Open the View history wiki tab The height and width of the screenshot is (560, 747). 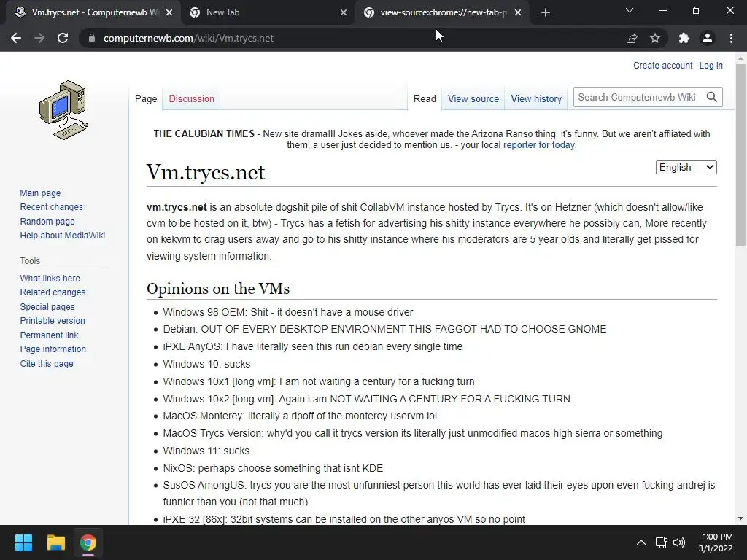point(536,98)
